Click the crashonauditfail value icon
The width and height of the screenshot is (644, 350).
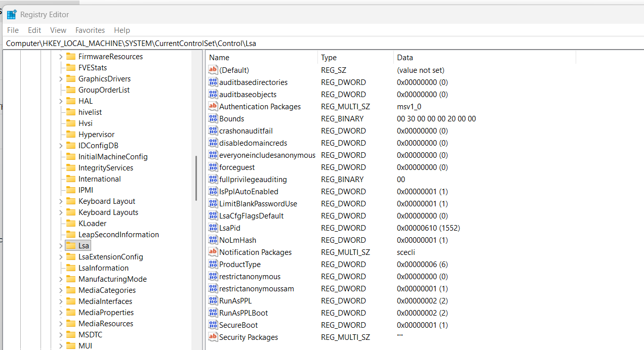coord(213,131)
